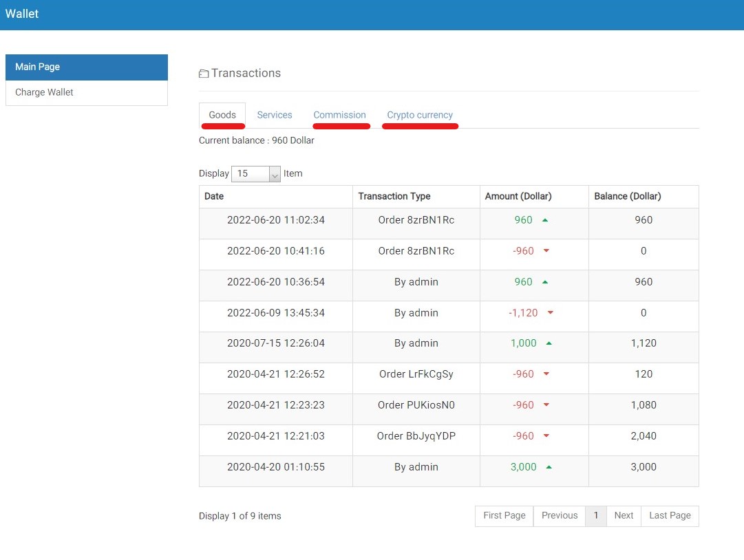Click date 2020-07-15 12:26:04

click(276, 343)
